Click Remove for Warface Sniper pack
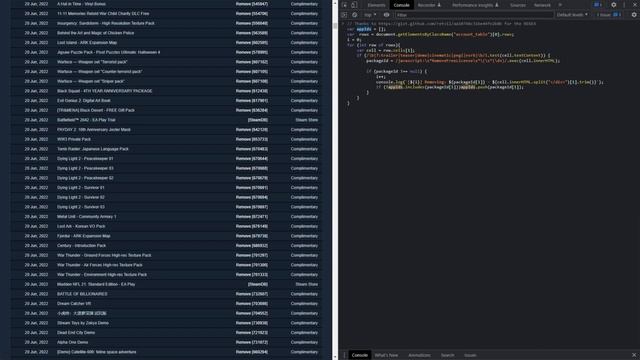Viewport: 640px width, 360px height. [252, 81]
